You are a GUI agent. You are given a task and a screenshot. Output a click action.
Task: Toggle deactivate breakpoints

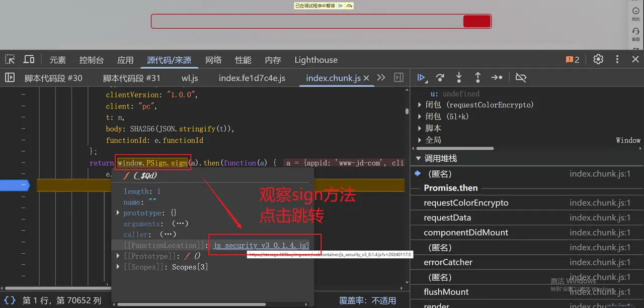[x=521, y=78]
